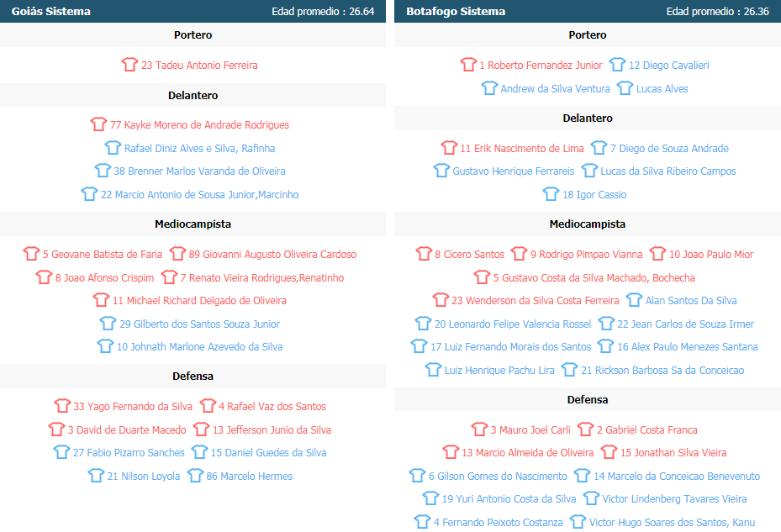
Task: Open Luiz Fernando Morais dos Santos link
Action: [x=510, y=347]
